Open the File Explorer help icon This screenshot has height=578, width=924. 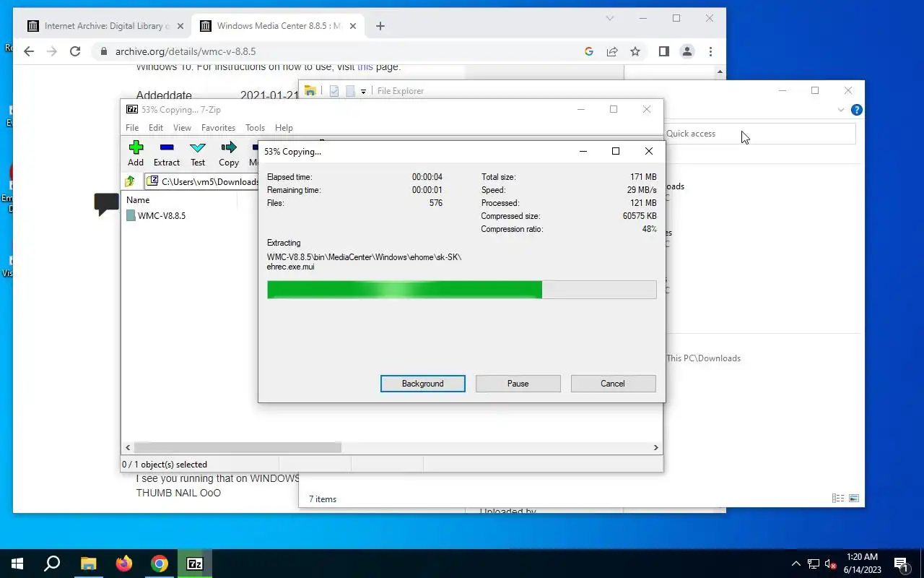click(x=857, y=110)
